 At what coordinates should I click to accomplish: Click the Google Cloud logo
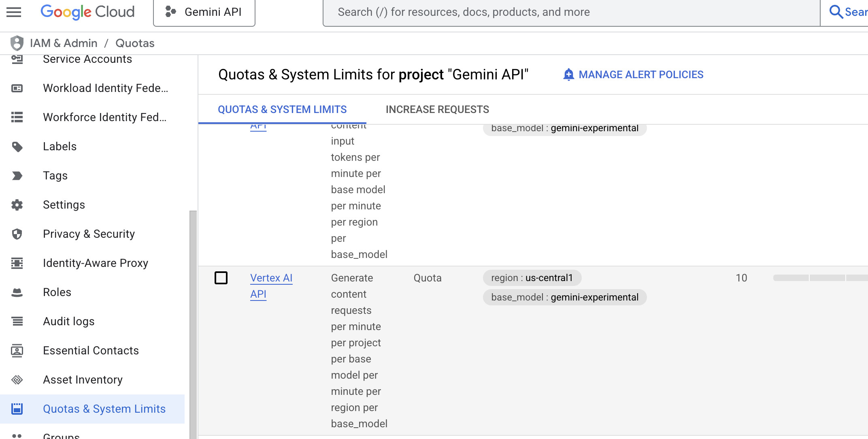[87, 12]
